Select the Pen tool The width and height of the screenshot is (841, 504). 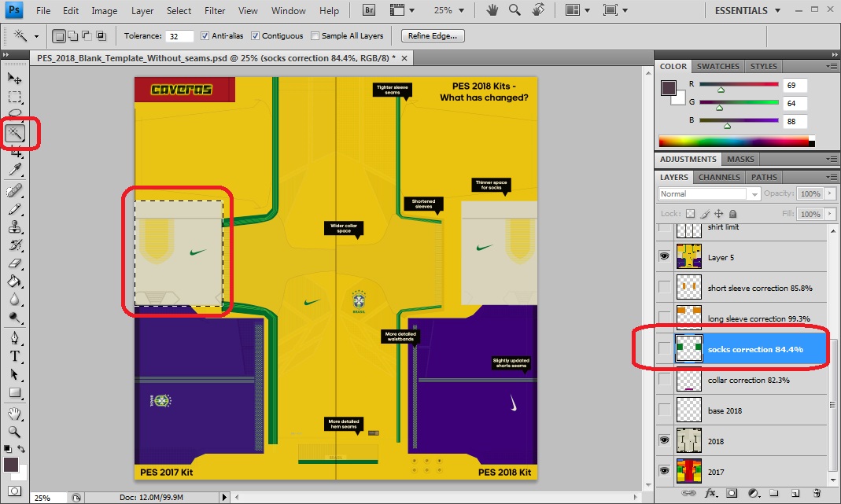click(14, 338)
